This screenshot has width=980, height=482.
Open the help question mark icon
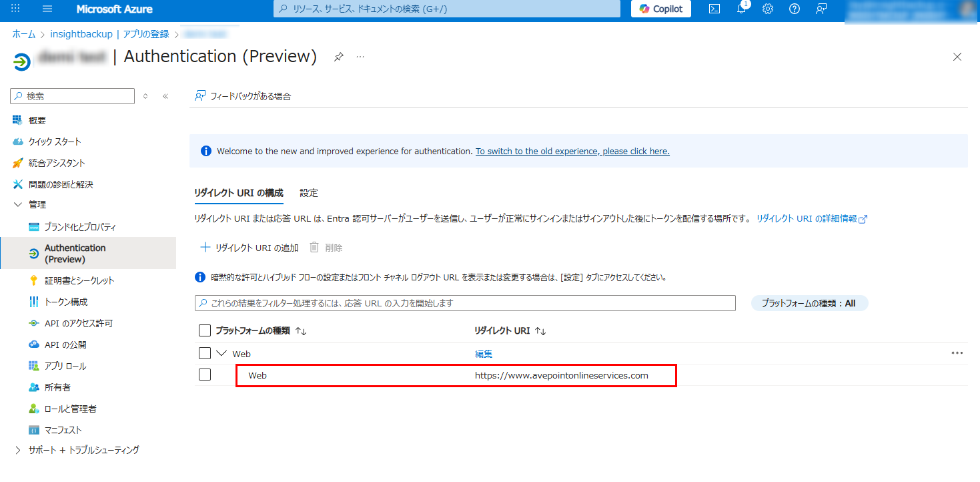point(795,9)
